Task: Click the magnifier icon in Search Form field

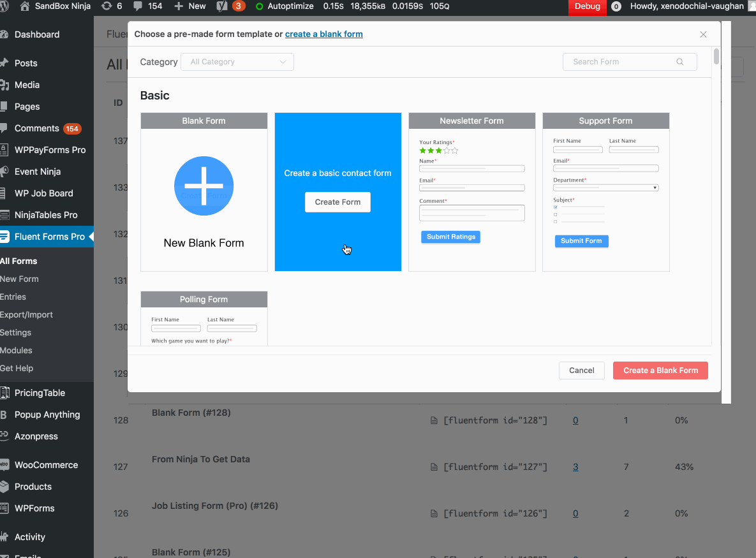Action: point(678,62)
